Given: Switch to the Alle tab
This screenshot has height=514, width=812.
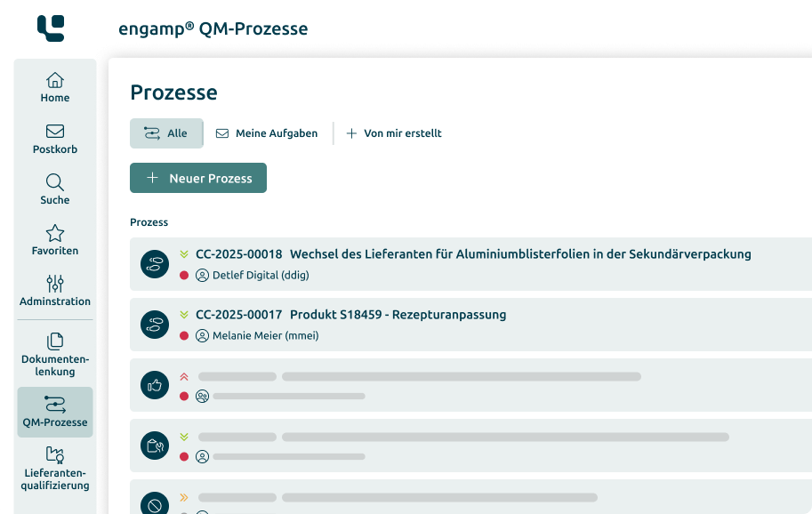Looking at the screenshot, I should click(166, 133).
